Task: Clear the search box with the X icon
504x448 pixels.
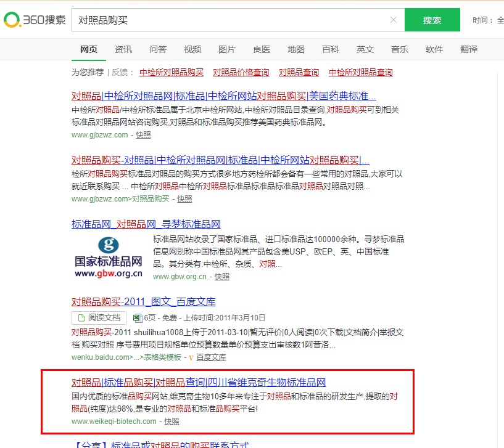Action: click(394, 20)
